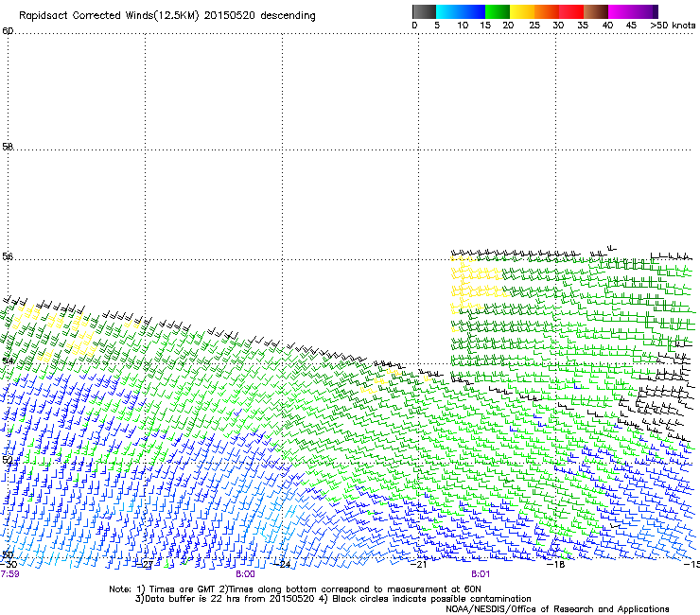
Task: Click the orange 25-30 knots legend segment
Action: [x=547, y=11]
